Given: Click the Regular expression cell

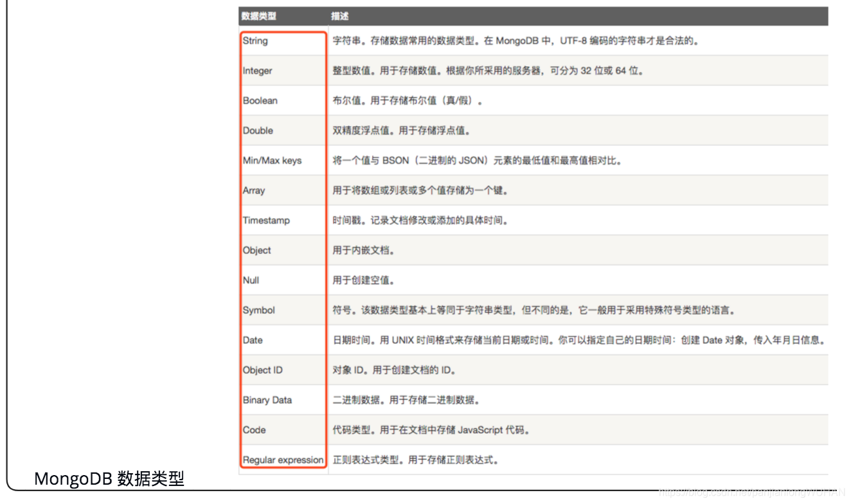Looking at the screenshot, I should click(283, 460).
